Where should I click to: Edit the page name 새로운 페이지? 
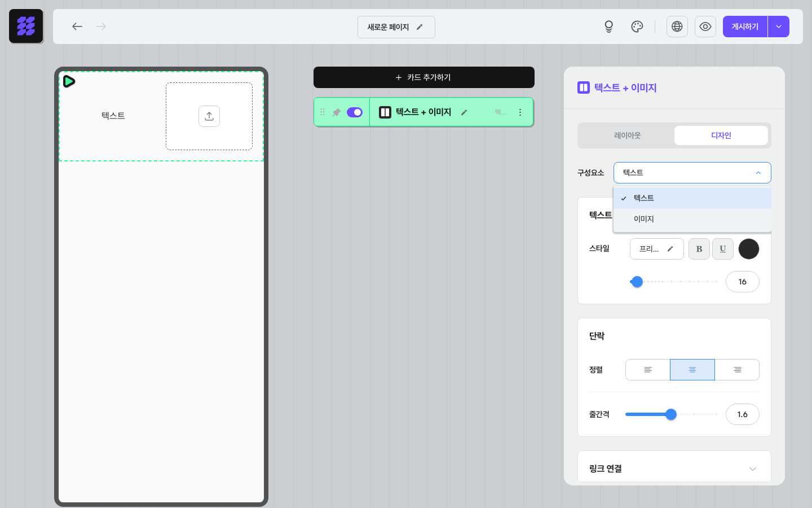point(396,27)
